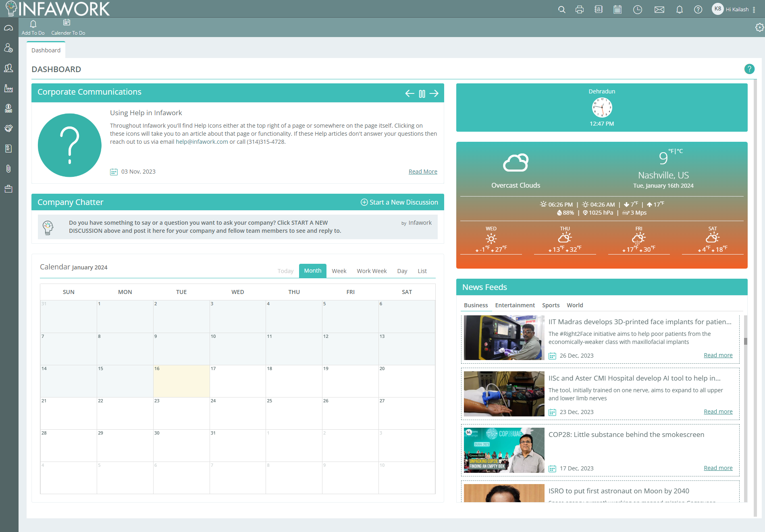Click the news feeds scrollbar
Image resolution: width=765 pixels, height=532 pixels.
pyautogui.click(x=745, y=341)
